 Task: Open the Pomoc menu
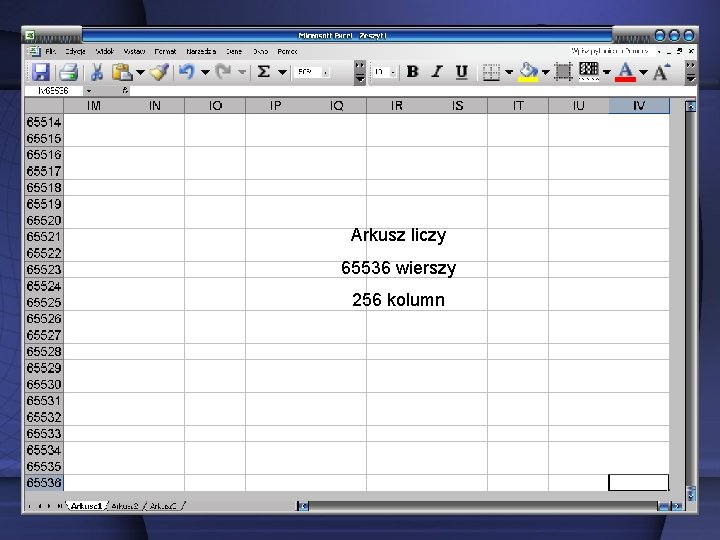287,51
